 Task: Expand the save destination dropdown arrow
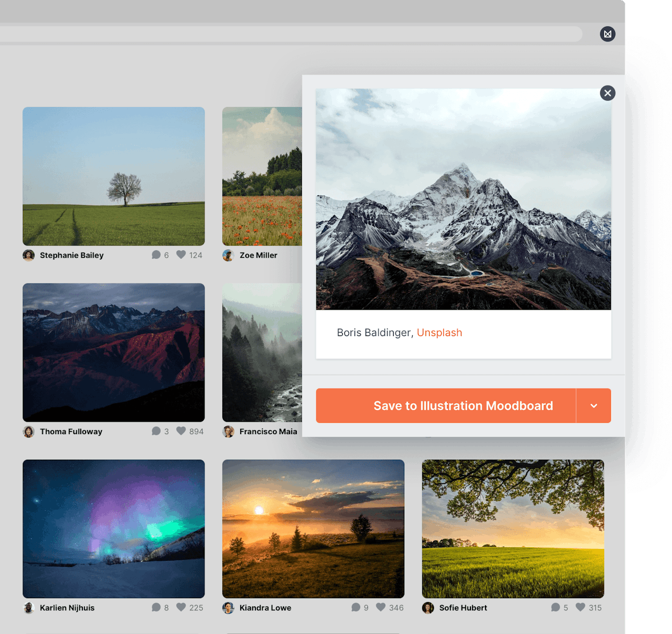(x=594, y=405)
